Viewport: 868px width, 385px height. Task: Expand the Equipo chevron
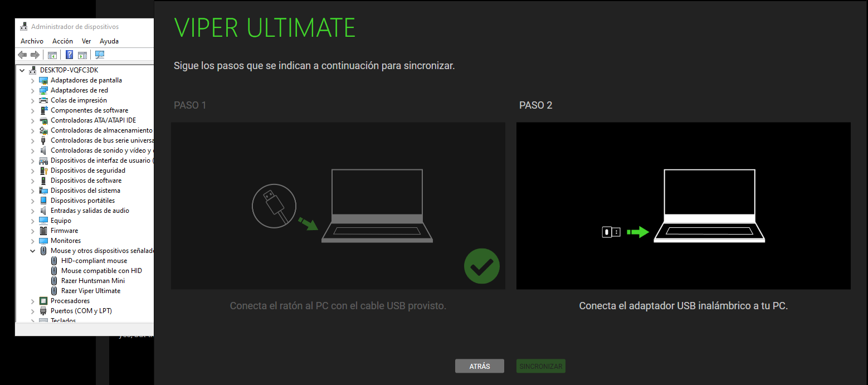coord(32,221)
